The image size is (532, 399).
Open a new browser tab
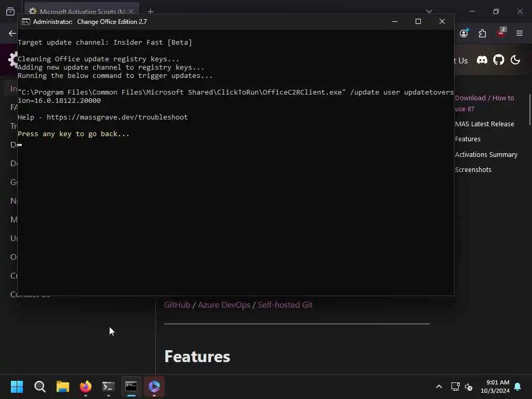151,12
